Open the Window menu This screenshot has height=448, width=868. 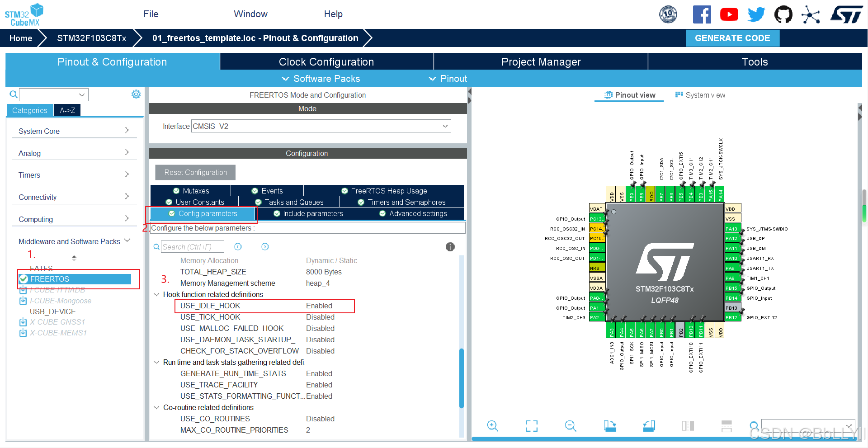pos(250,14)
